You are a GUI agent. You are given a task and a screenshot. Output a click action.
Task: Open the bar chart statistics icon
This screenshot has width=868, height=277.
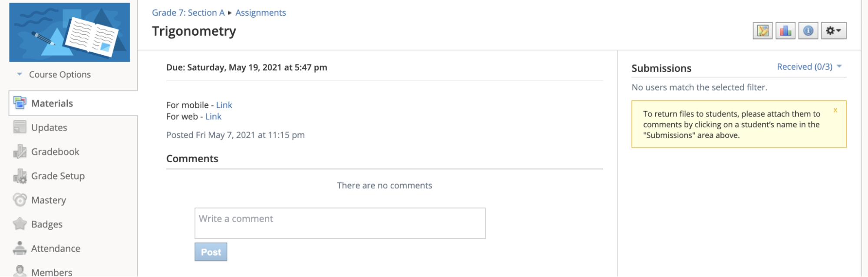click(x=785, y=31)
